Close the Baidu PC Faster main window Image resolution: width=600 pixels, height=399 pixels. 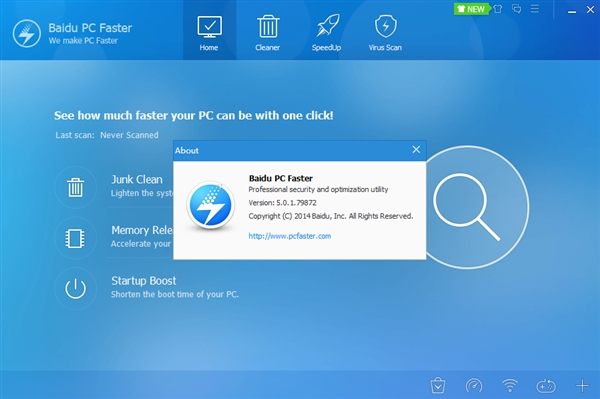click(x=590, y=10)
